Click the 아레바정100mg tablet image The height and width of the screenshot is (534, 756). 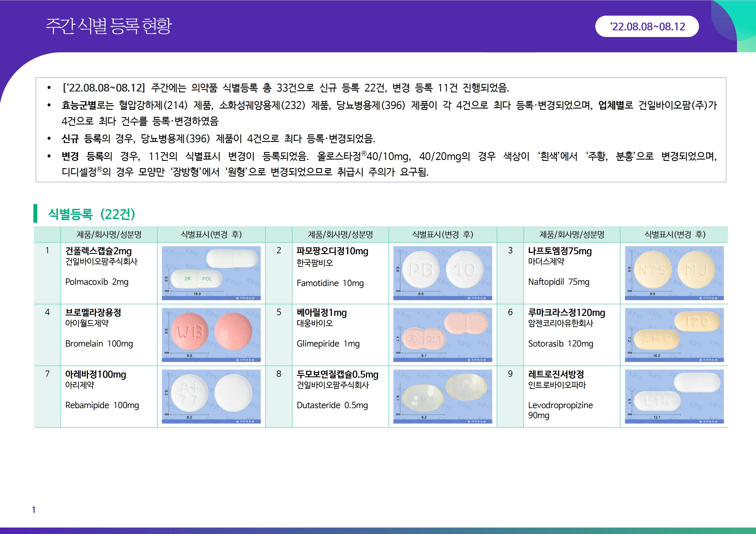tap(211, 396)
